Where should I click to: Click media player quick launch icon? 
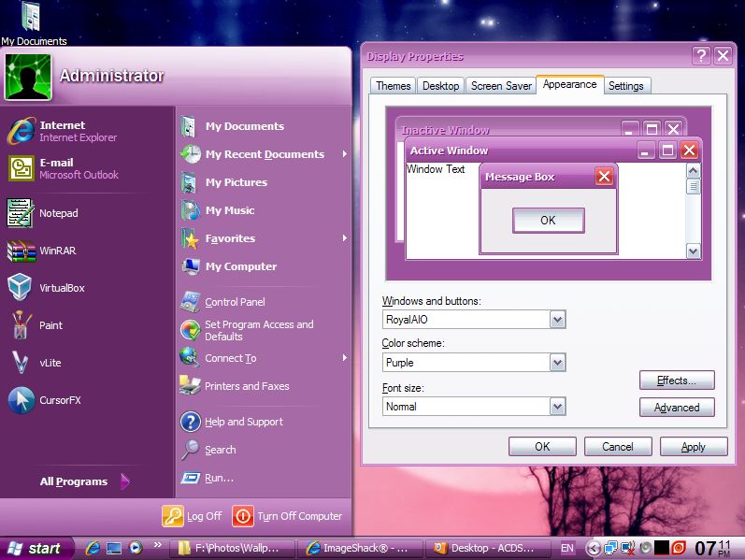136,548
